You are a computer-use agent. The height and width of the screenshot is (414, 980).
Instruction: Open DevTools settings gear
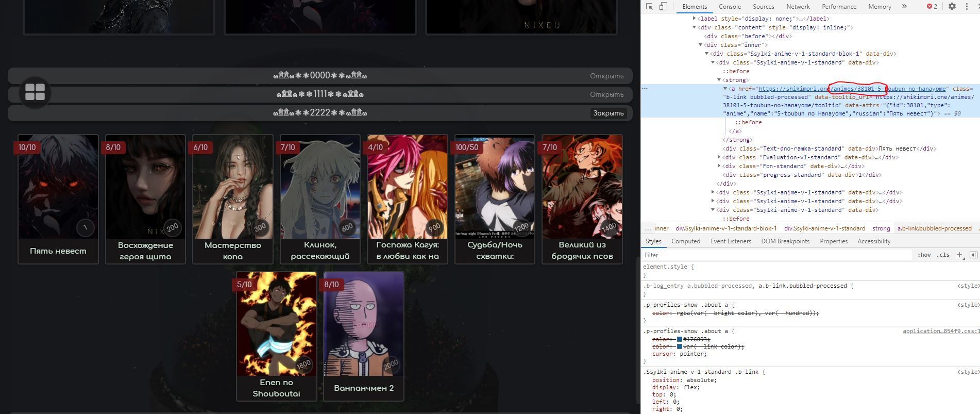(952, 7)
